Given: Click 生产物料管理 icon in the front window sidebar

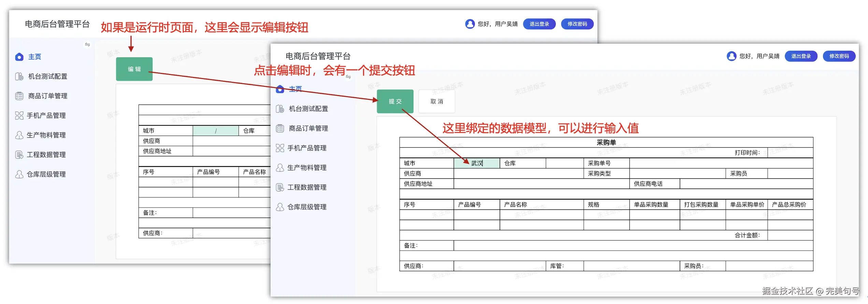Looking at the screenshot, I should (x=280, y=168).
